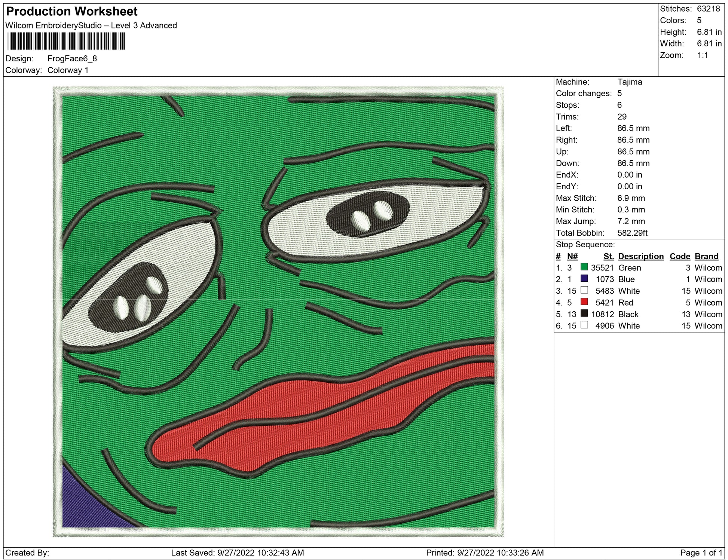The image size is (728, 560).
Task: Click the Code column header
Action: coord(679,256)
